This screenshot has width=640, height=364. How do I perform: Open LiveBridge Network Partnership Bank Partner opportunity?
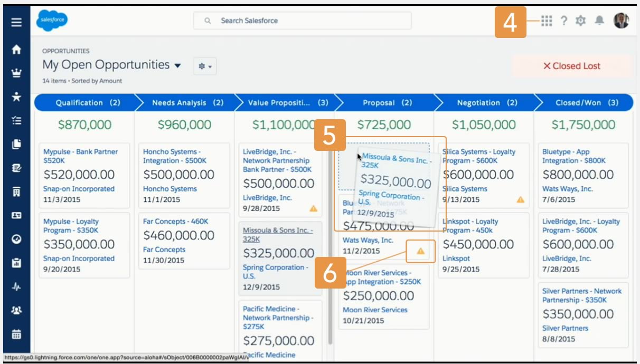(x=277, y=160)
